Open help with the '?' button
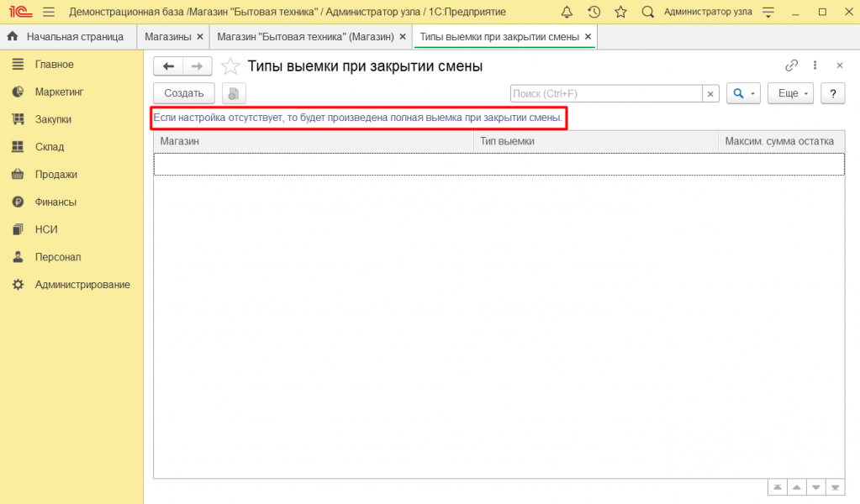The image size is (860, 504). [832, 93]
